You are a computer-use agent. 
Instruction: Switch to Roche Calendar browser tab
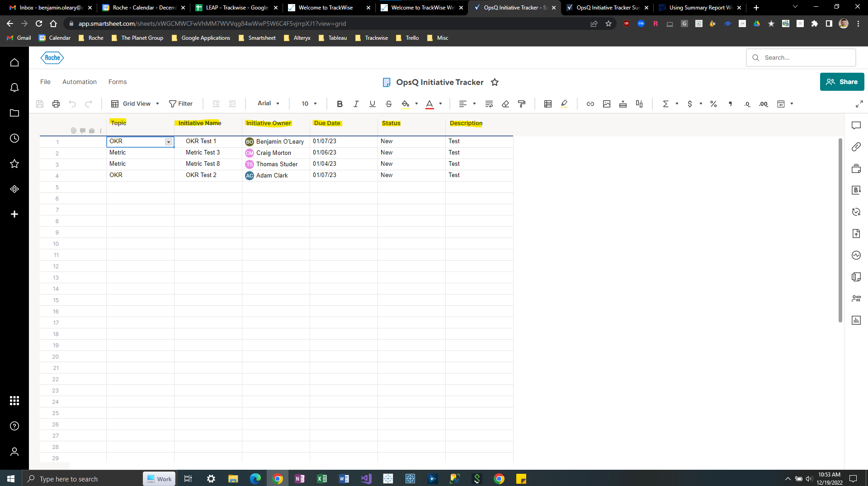point(144,8)
